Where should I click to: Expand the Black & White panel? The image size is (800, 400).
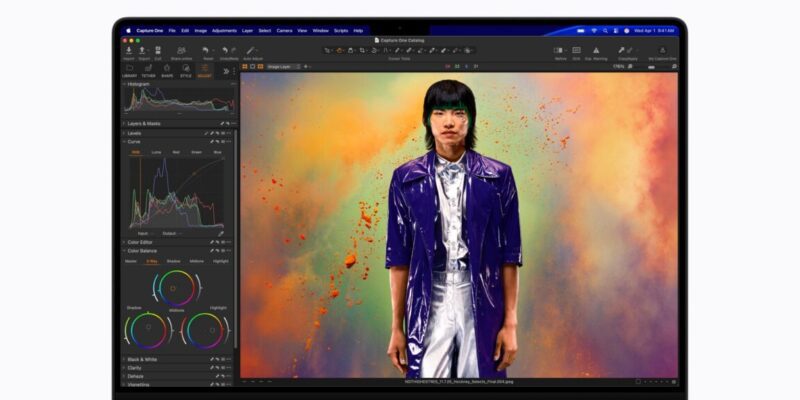tap(124, 359)
